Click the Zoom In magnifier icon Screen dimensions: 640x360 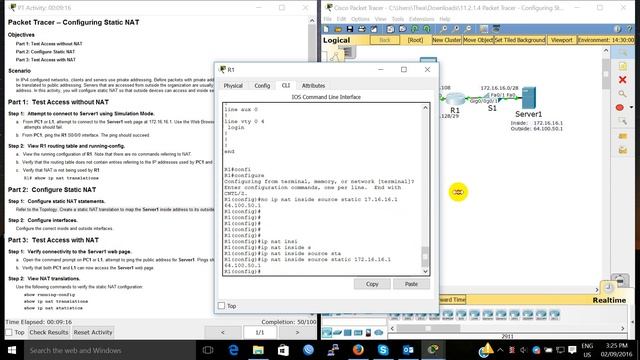[444, 29]
